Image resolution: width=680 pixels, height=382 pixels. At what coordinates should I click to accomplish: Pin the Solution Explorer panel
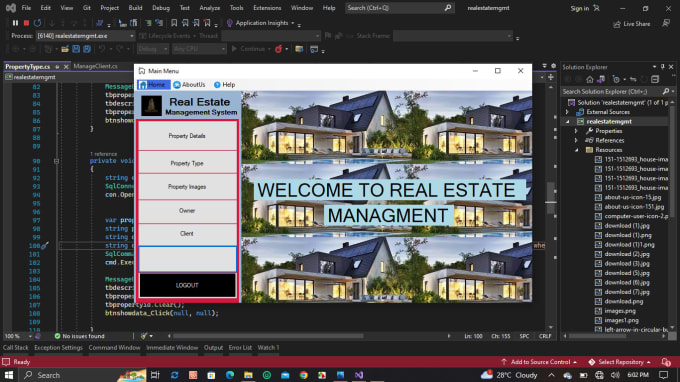click(x=663, y=67)
